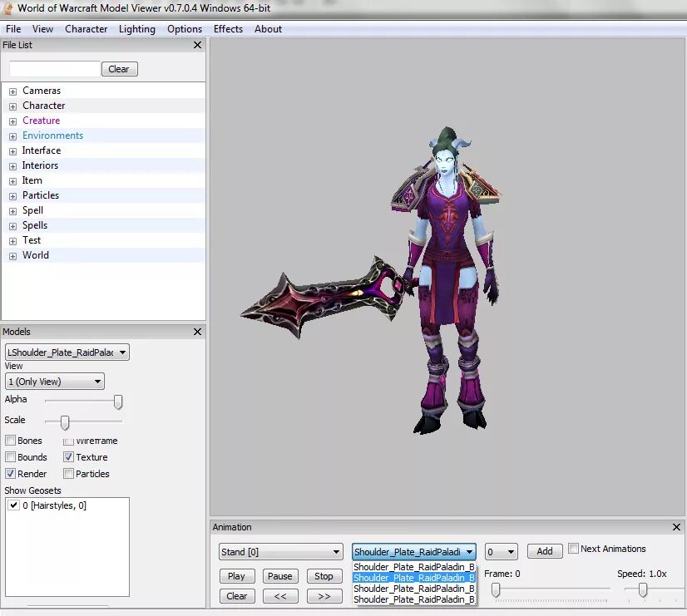Expand the Interiors tree node

click(x=13, y=166)
